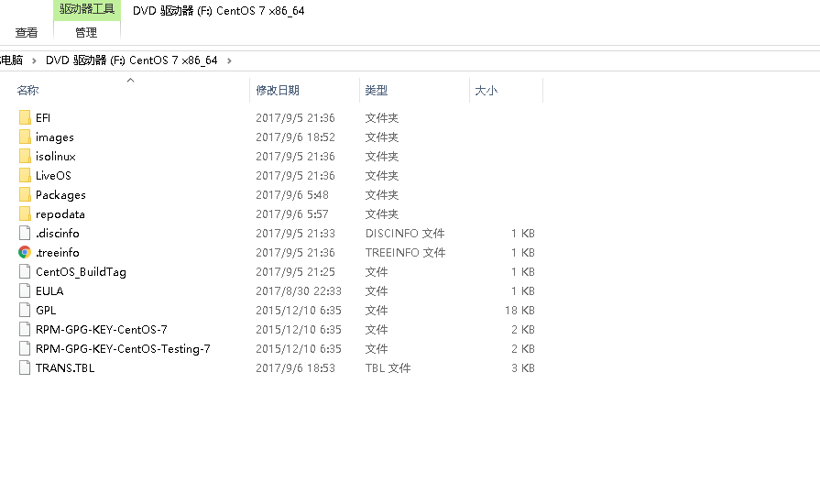This screenshot has height=504, width=820.
Task: Click the TBL 文件 type cell
Action: coord(388,368)
